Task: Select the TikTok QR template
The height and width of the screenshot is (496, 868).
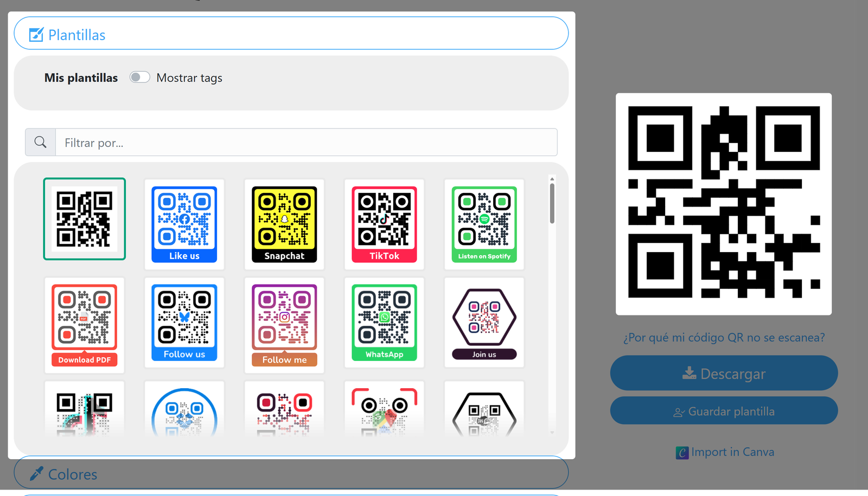Action: (x=384, y=224)
